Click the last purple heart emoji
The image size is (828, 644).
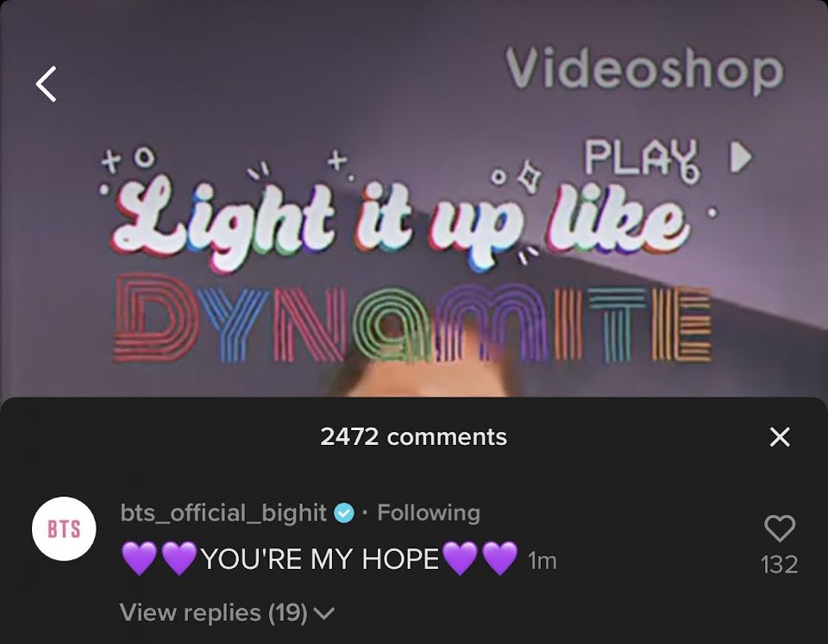coord(500,559)
